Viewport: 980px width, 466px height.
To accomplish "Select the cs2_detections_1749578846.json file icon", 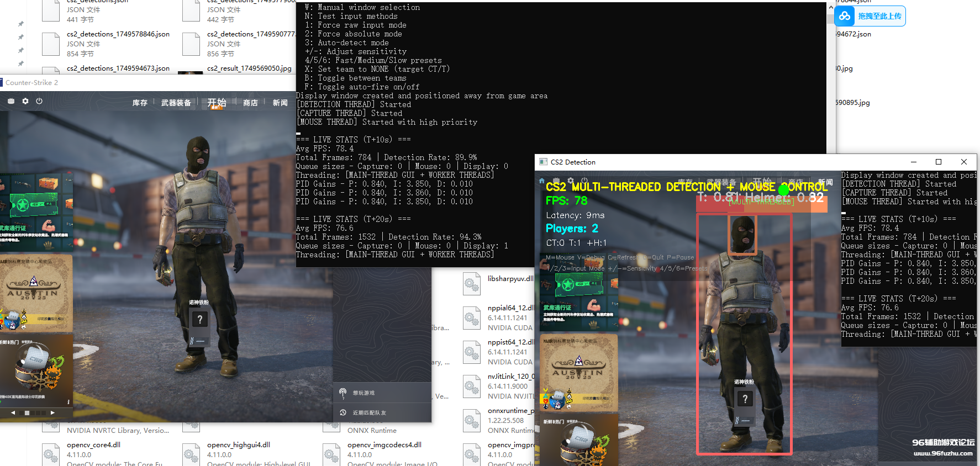I will point(51,44).
